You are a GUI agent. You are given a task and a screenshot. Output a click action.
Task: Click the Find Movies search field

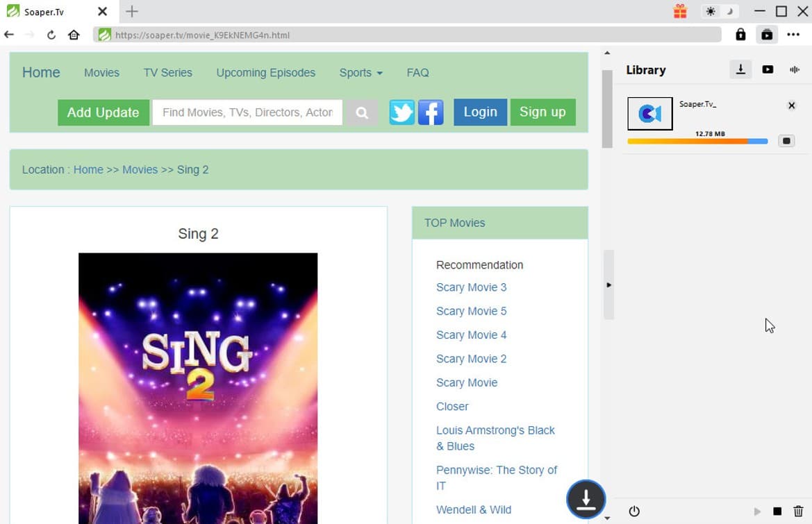(247, 112)
